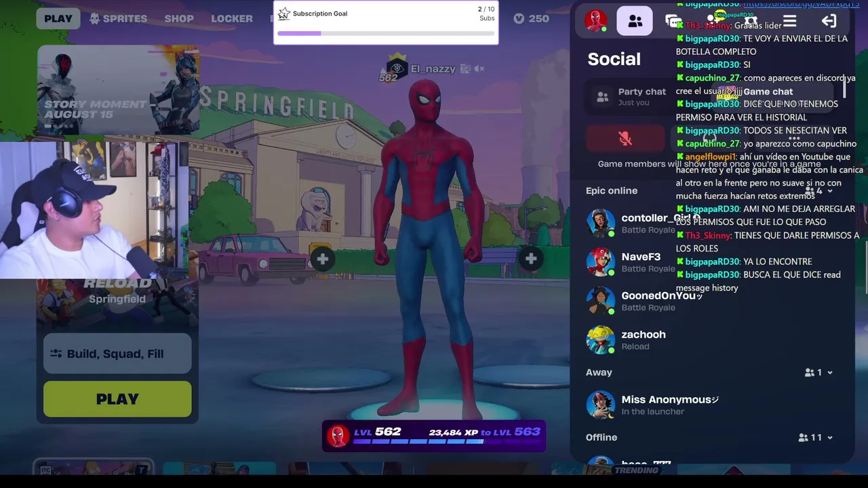
Task: Switch to the LOCKER tab
Action: (x=231, y=19)
